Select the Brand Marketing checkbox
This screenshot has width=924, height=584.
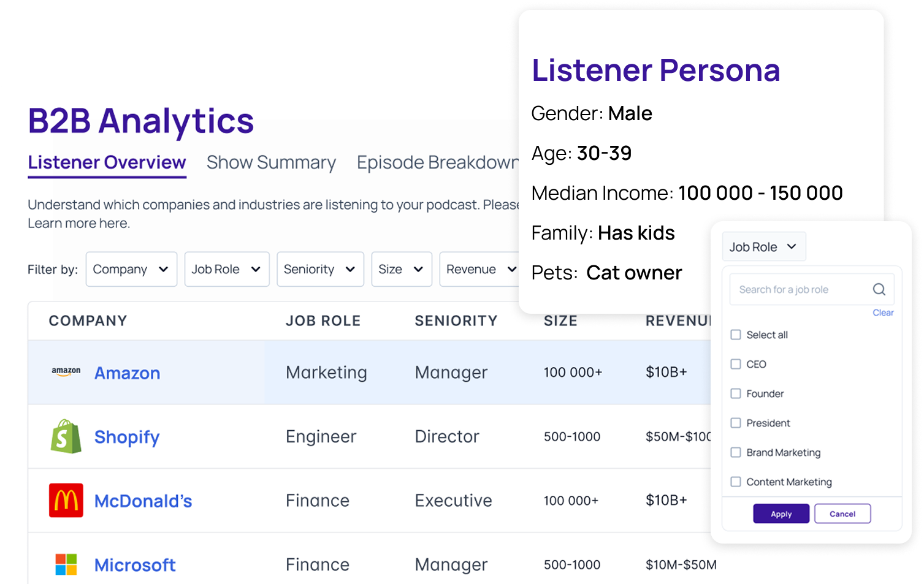(736, 452)
